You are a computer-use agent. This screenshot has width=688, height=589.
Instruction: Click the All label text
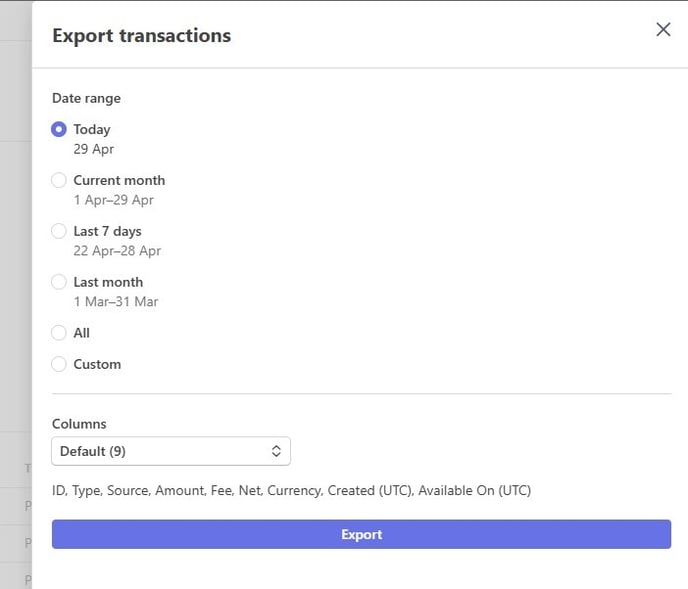click(81, 333)
